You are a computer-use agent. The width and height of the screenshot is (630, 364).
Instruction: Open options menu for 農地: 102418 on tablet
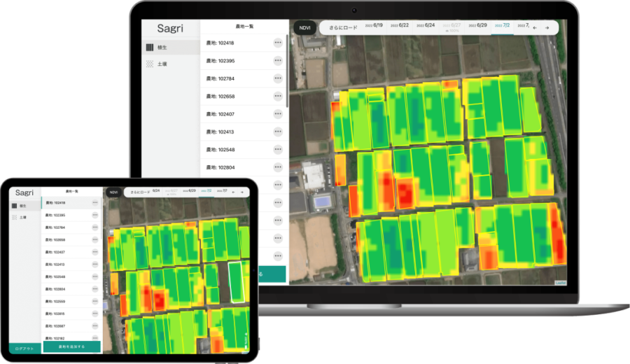95,202
